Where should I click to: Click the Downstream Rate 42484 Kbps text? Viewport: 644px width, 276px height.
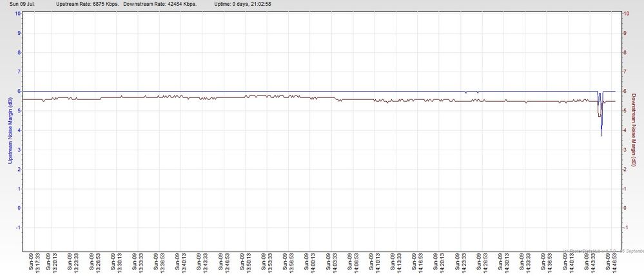[x=160, y=4]
